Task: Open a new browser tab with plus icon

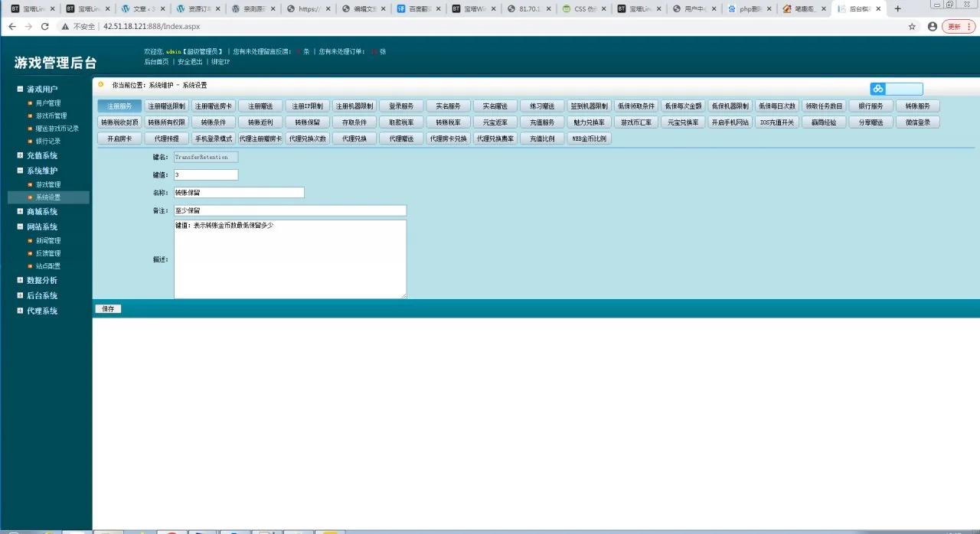Action: coord(897,9)
